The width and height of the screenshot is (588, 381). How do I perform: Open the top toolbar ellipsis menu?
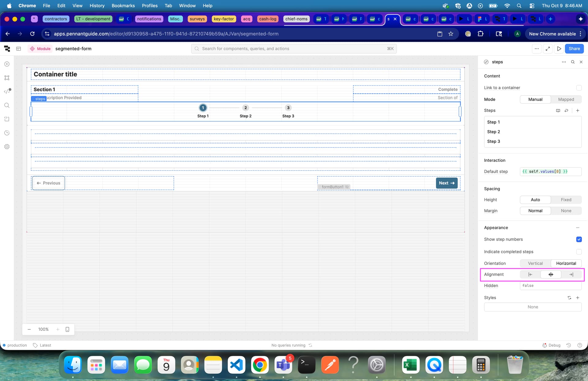tap(537, 49)
